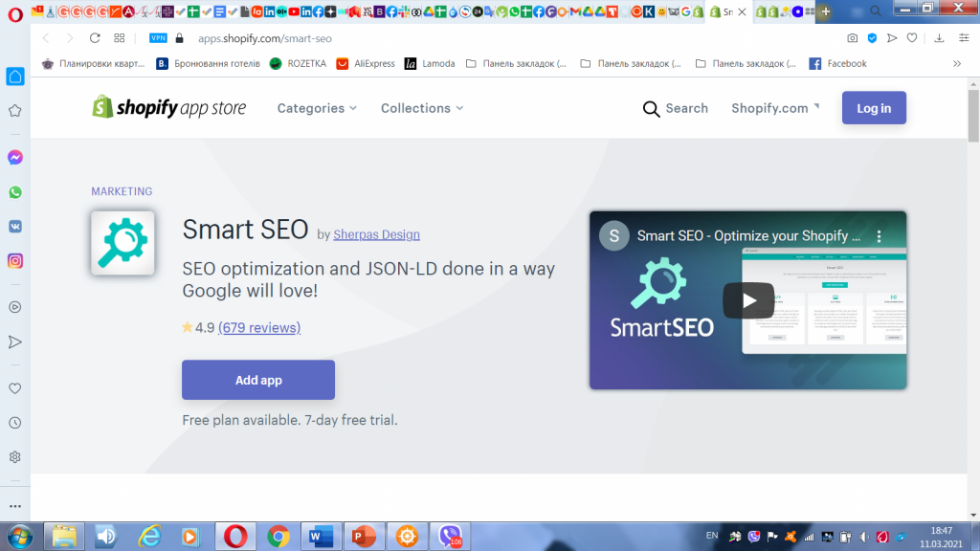Go to Shopify app store homepage logo
Screen dimensions: 980x551
tap(168, 107)
